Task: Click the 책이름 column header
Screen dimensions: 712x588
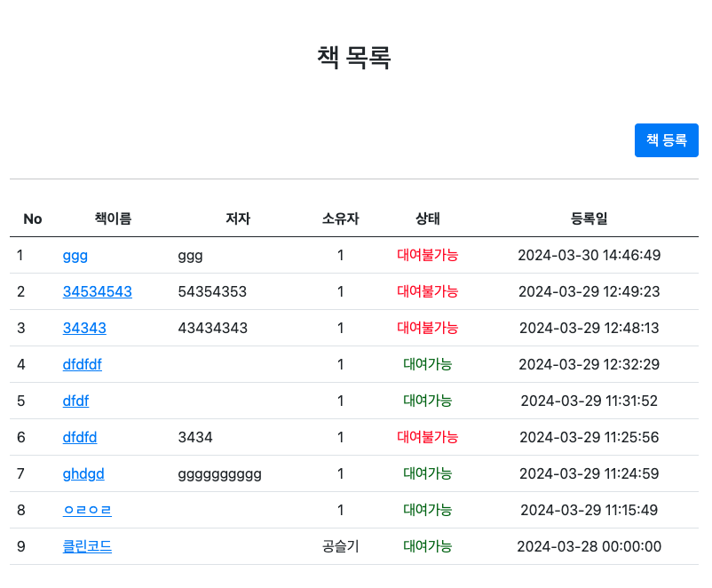Action: click(x=113, y=219)
